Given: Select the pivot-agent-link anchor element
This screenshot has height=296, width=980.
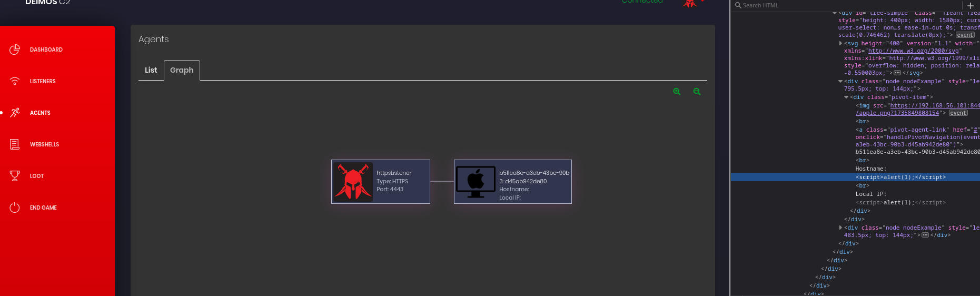Looking at the screenshot, I should click(x=917, y=137).
